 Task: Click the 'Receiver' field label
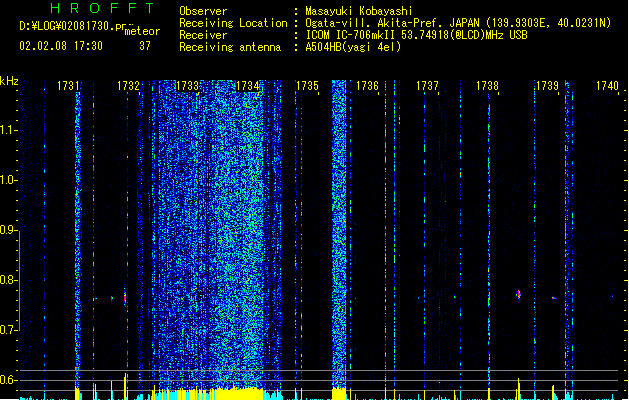click(203, 35)
